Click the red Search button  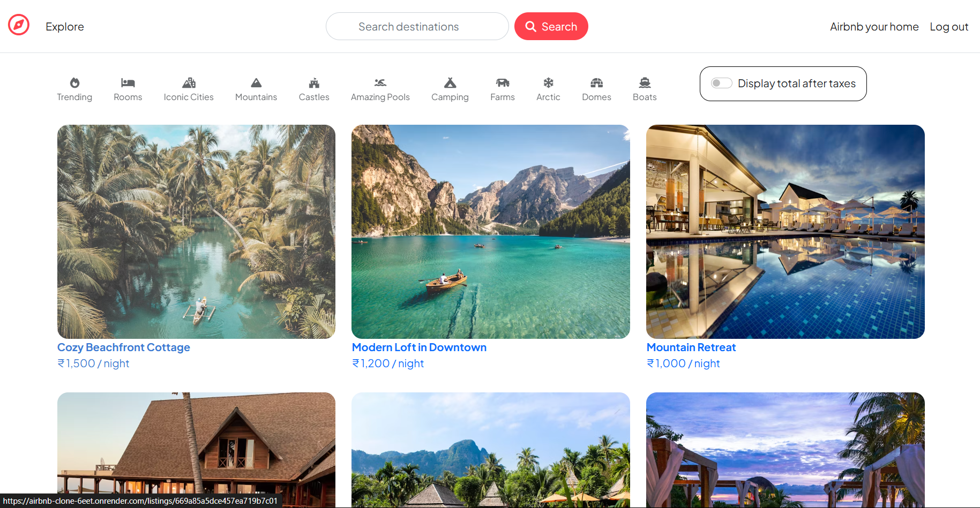551,26
